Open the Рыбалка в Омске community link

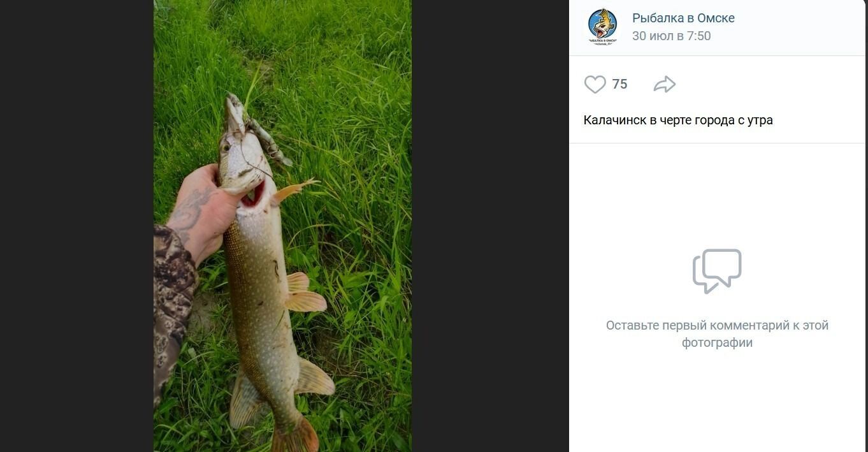tap(683, 18)
